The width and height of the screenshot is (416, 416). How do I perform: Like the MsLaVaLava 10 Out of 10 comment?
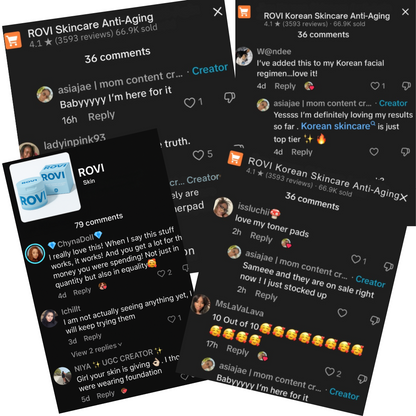click(x=330, y=371)
